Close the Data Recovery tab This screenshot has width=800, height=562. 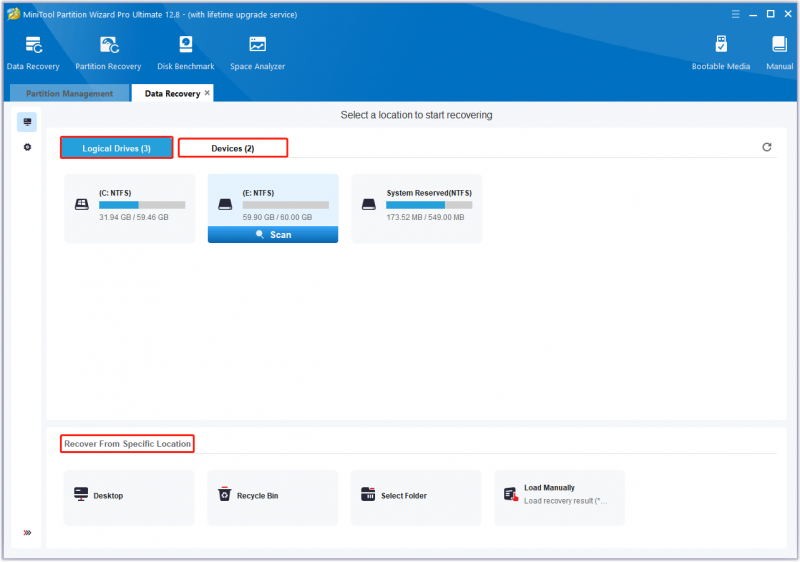pyautogui.click(x=207, y=93)
